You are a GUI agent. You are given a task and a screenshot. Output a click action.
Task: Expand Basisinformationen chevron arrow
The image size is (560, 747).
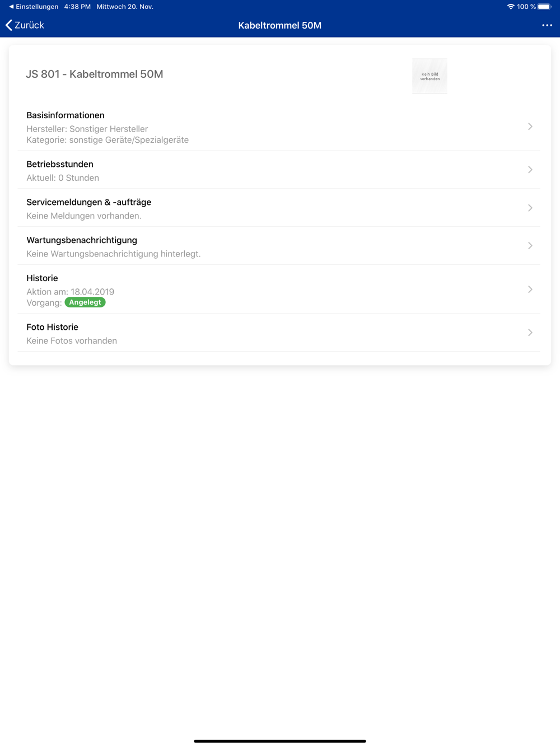(x=530, y=127)
